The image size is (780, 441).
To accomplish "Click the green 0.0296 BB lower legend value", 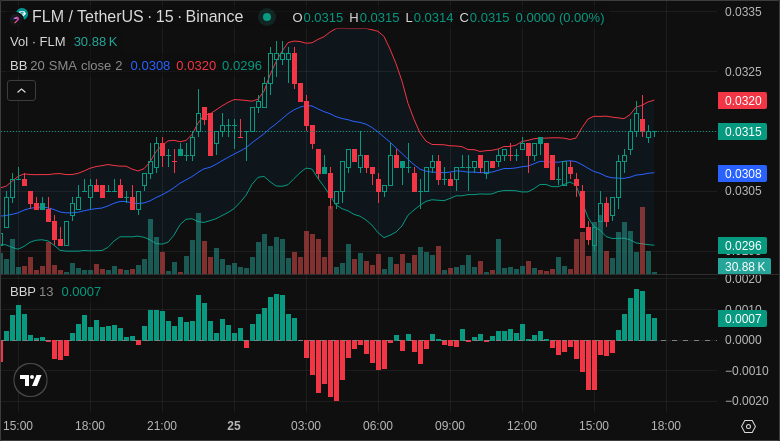I will coord(242,66).
